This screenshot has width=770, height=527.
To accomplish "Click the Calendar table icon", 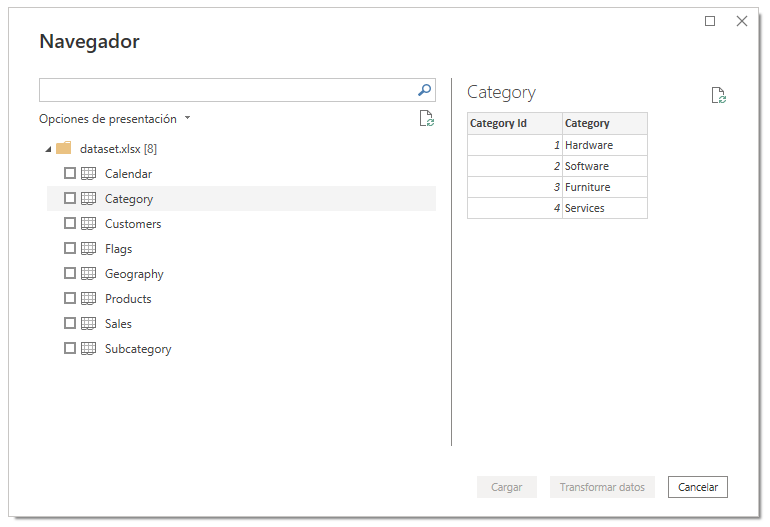I will (88, 174).
